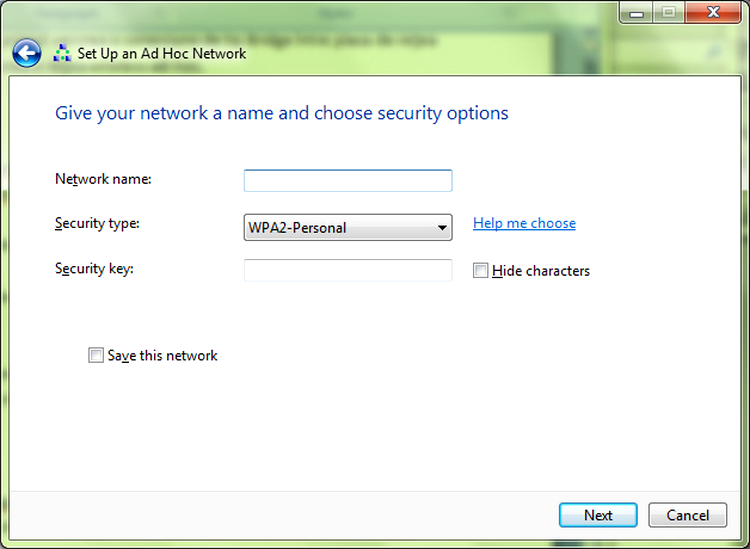Click the Save this network label text
This screenshot has height=549, width=750.
click(162, 355)
